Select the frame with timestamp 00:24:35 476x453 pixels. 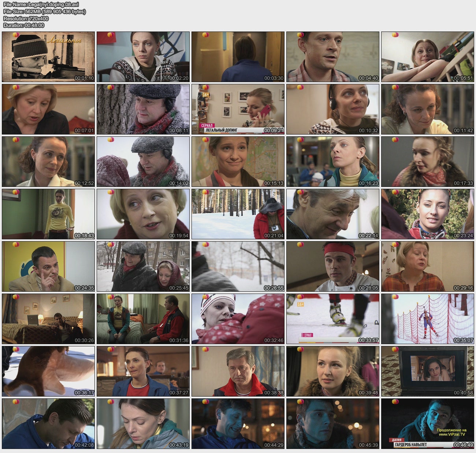click(x=48, y=266)
